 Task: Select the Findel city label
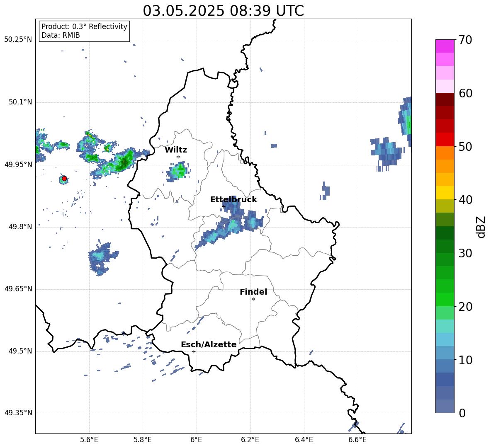(x=253, y=292)
